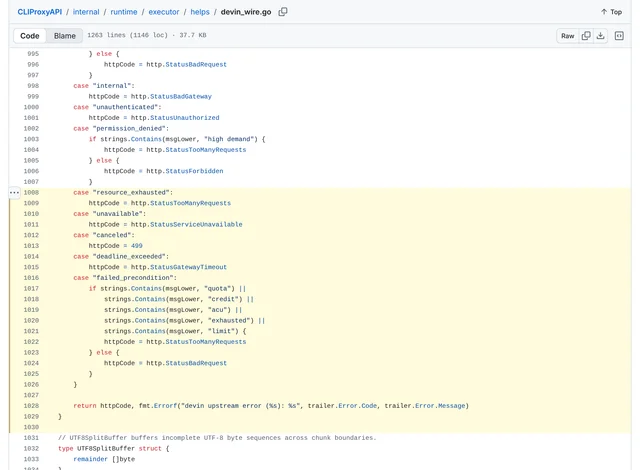This screenshot has width=640, height=470.
Task: Go to executor folder breadcrumb
Action: coord(164,12)
